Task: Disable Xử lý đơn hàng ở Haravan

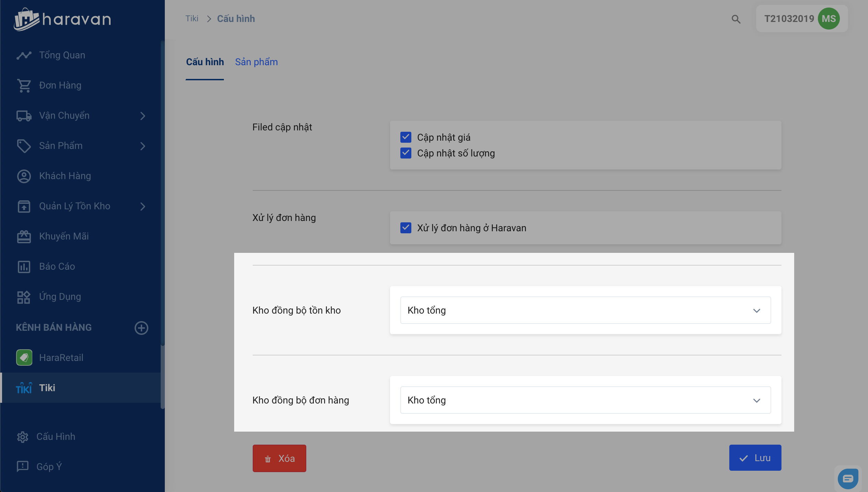Action: coord(406,228)
